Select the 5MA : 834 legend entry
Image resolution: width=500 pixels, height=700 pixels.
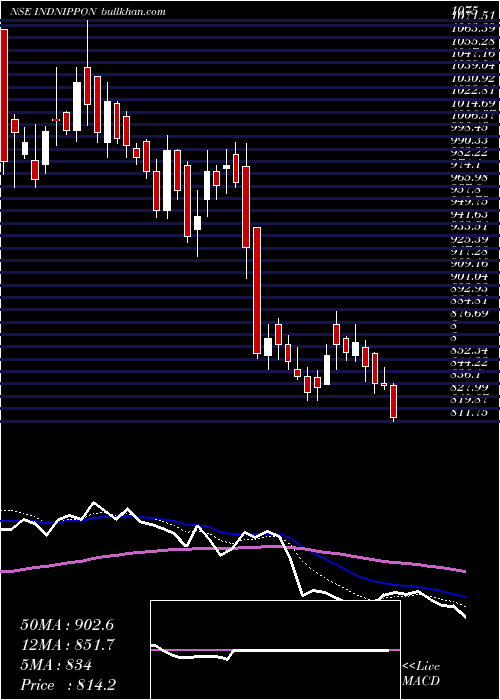pyautogui.click(x=56, y=665)
